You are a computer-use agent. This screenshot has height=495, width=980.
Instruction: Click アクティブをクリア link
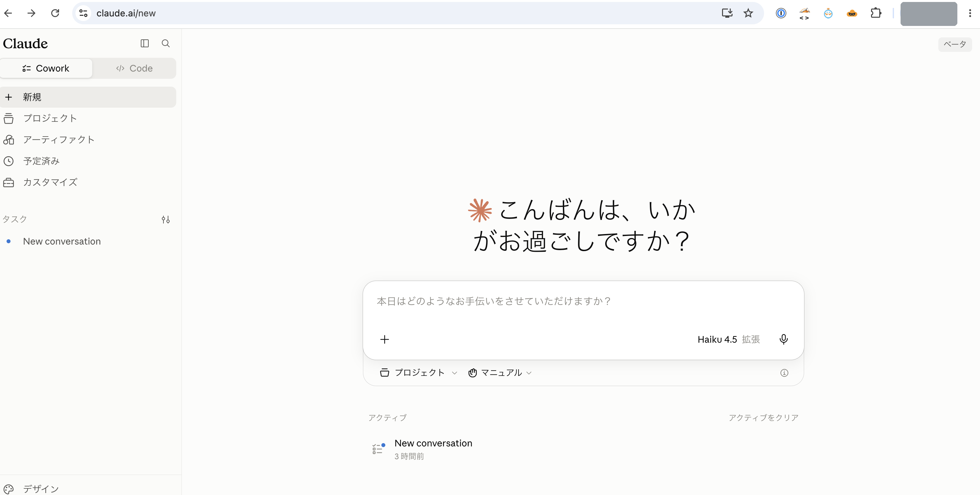763,418
